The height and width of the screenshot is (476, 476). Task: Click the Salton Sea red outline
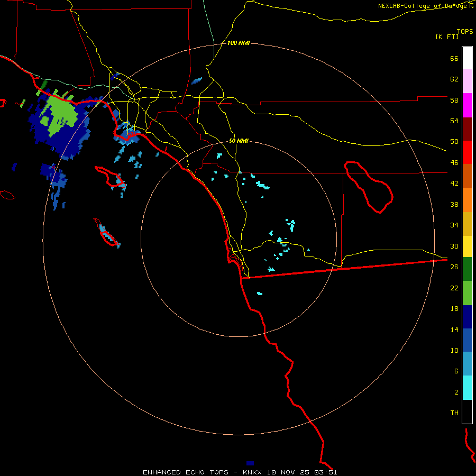point(369,187)
